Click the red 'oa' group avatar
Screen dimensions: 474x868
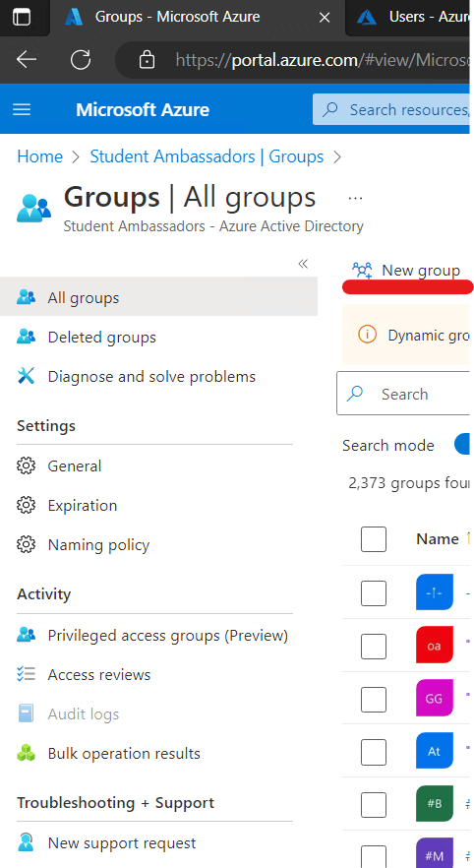pyautogui.click(x=435, y=645)
